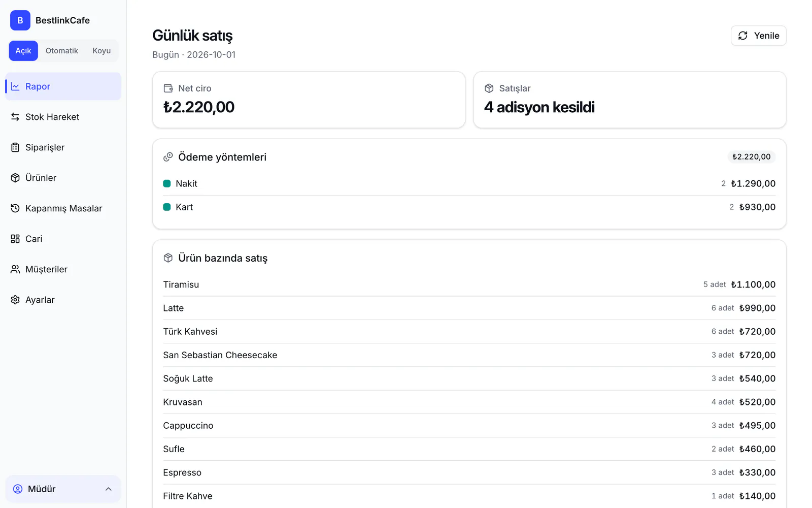812x508 pixels.
Task: Click the Satışlar package icon
Action: tap(489, 88)
